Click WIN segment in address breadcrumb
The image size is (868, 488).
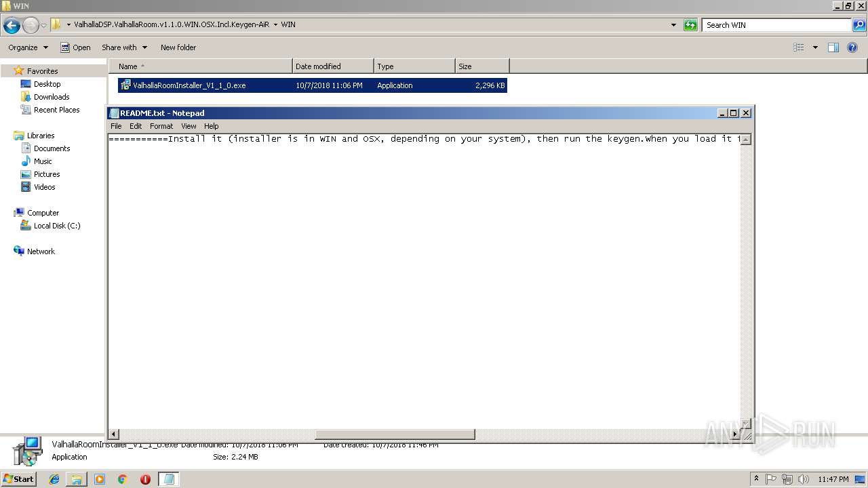point(288,25)
